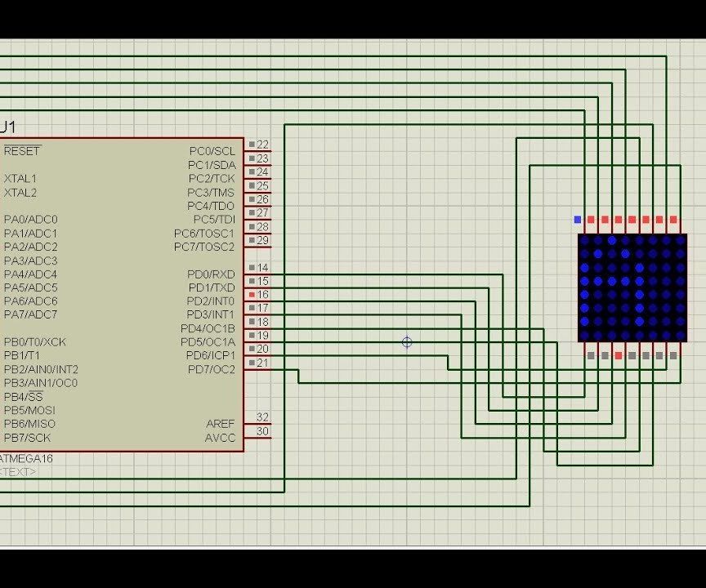
Task: Select the PD6/ICP1 pin label
Action: point(210,355)
